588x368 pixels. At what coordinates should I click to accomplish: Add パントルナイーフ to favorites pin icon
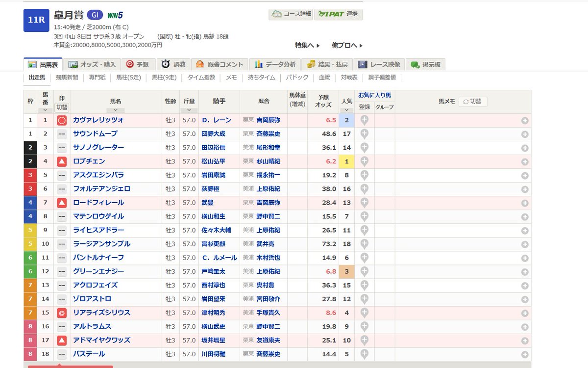364,258
